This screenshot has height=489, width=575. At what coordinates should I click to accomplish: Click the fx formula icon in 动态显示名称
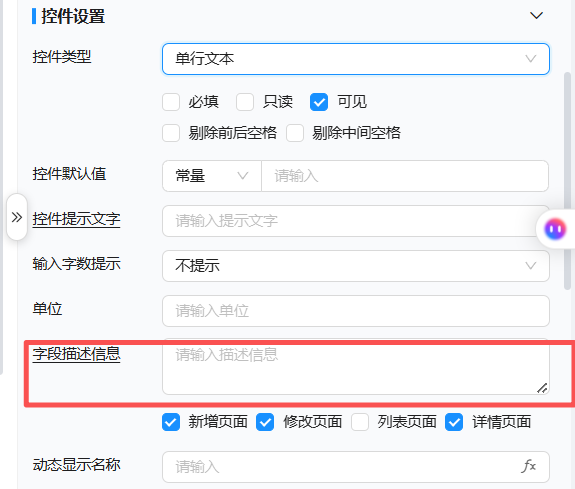tap(528, 466)
